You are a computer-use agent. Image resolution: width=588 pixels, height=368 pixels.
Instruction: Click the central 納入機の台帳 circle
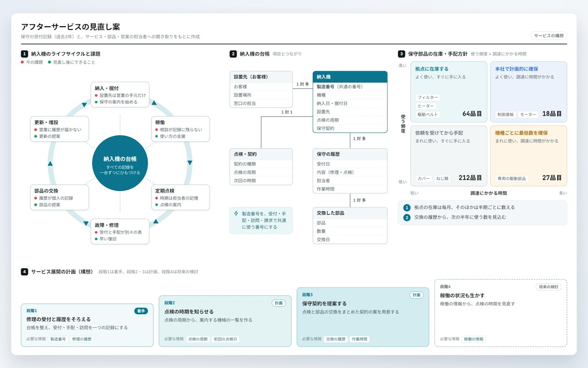(120, 163)
